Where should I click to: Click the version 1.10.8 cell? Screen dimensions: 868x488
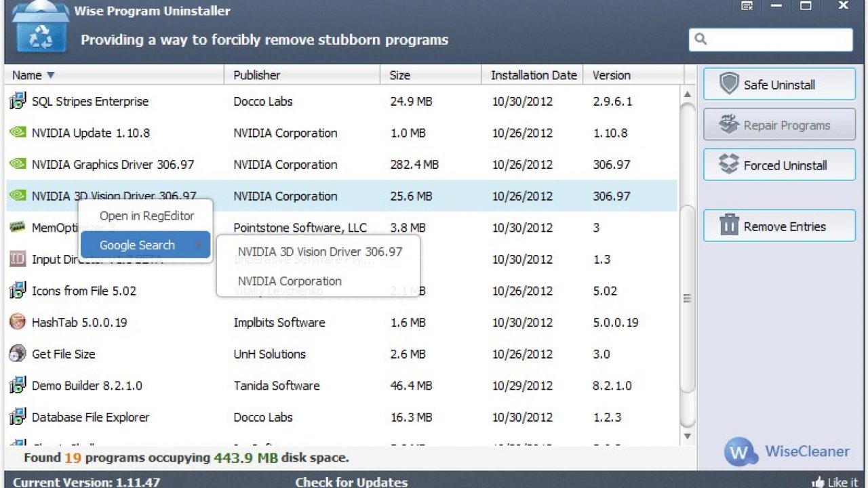610,132
